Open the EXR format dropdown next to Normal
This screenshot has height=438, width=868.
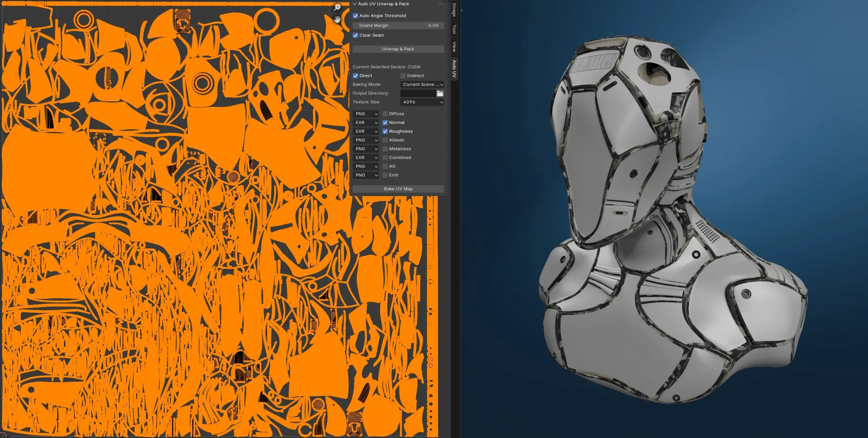coord(366,123)
